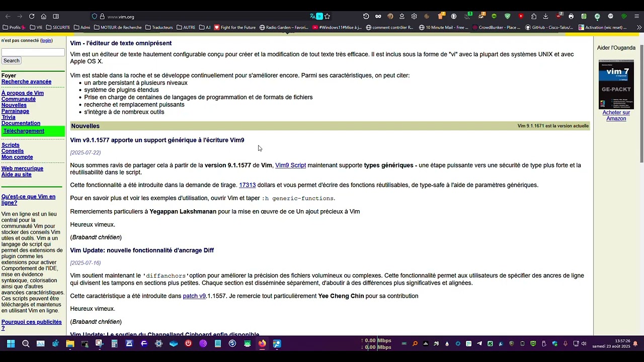This screenshot has height=362, width=644.
Task: Open the Communauté sidebar link
Action: (x=19, y=99)
